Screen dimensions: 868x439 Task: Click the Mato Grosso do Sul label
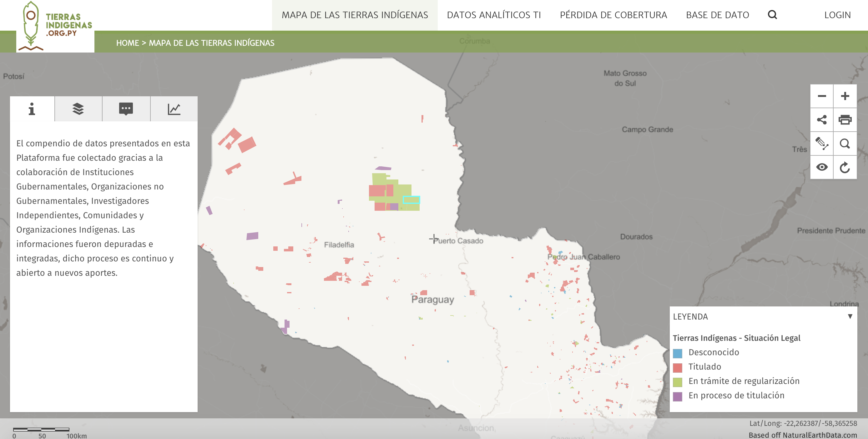(x=625, y=78)
